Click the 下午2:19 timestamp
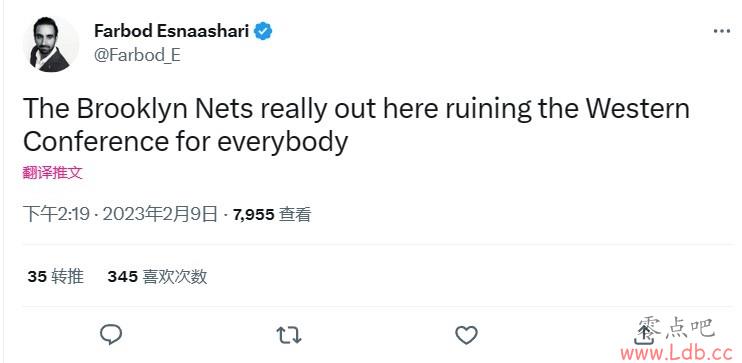 (x=56, y=215)
